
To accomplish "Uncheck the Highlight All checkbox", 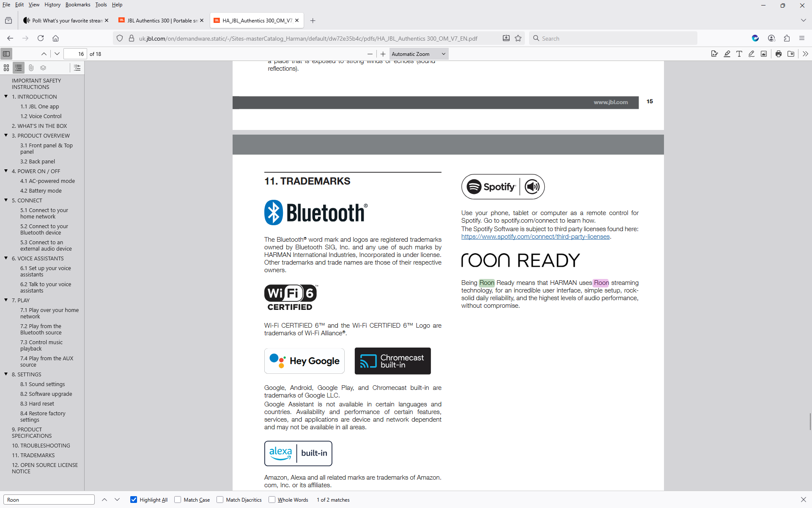I will click(134, 500).
